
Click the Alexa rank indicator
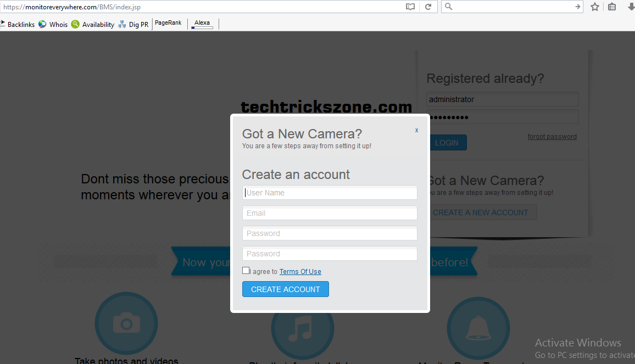point(202,24)
